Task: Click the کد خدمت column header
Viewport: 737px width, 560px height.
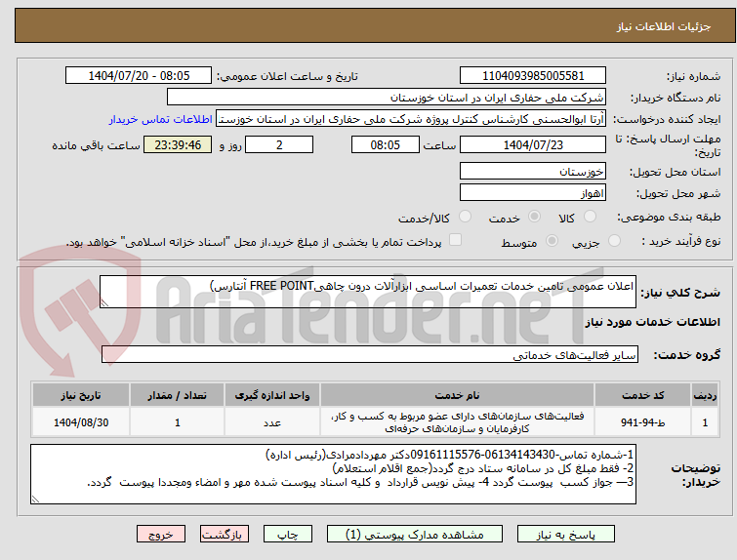Action: [x=642, y=395]
